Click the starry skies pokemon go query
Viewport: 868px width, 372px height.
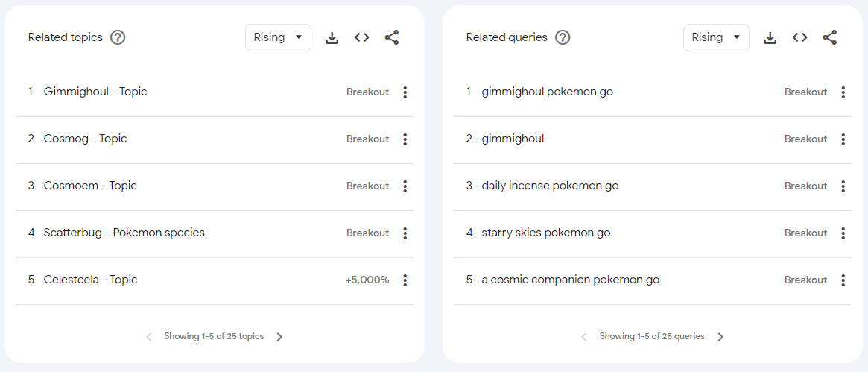(x=546, y=233)
